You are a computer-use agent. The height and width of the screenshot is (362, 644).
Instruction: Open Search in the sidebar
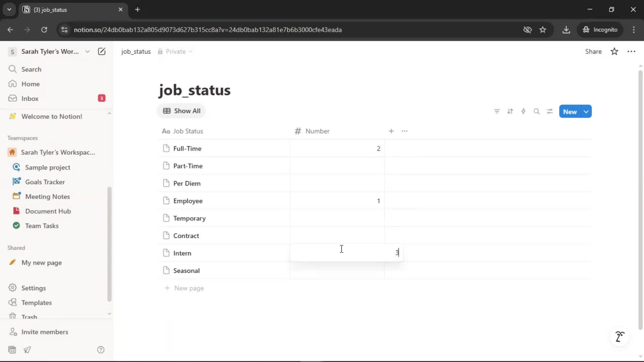click(x=31, y=69)
